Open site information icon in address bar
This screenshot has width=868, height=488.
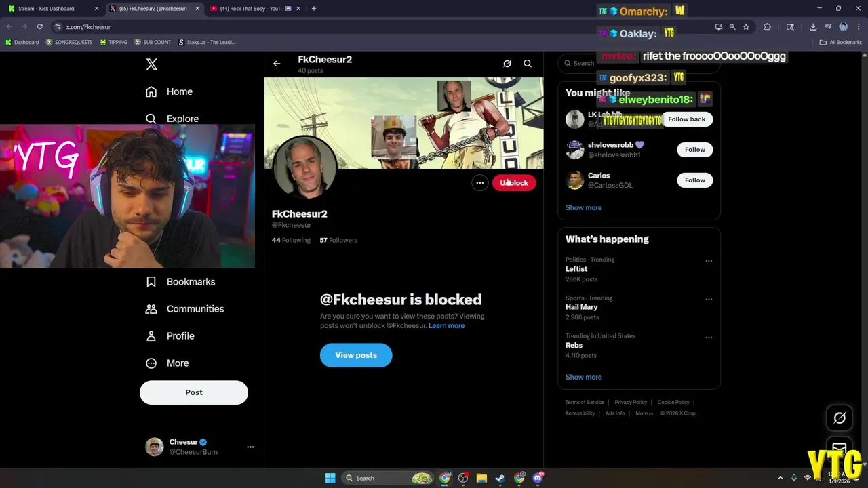click(x=58, y=27)
